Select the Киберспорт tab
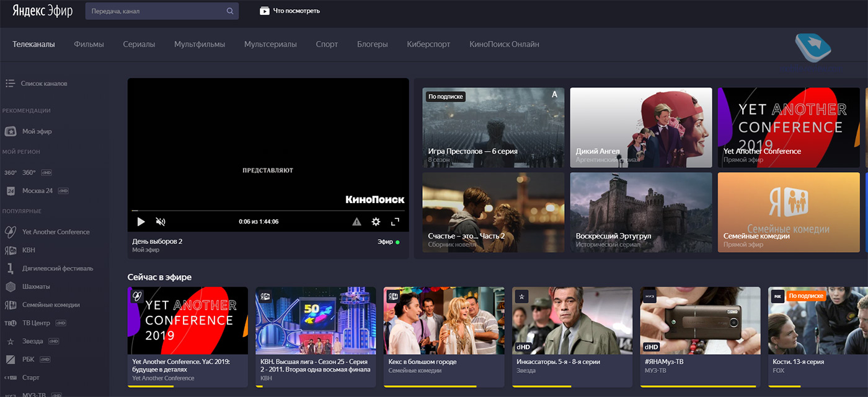The height and width of the screenshot is (397, 868). pos(428,45)
